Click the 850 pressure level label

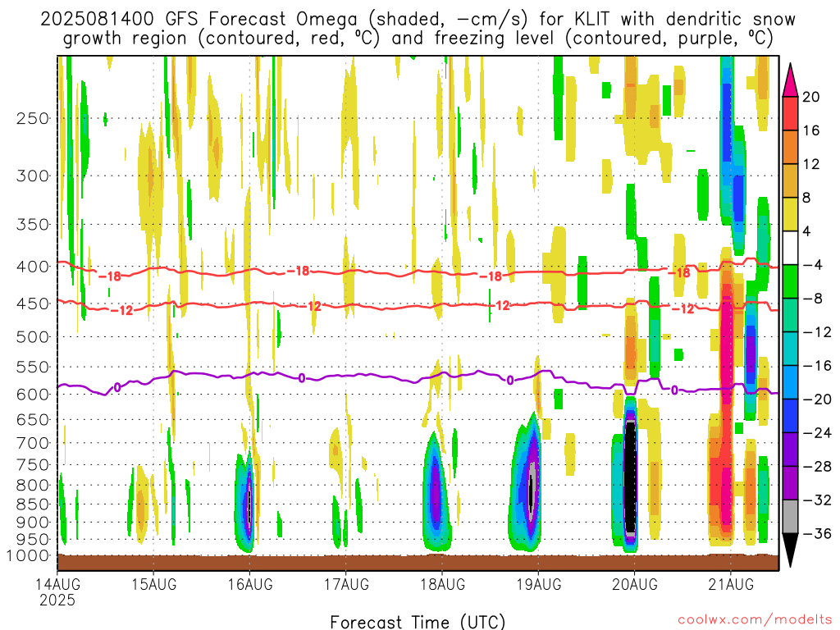[x=33, y=504]
